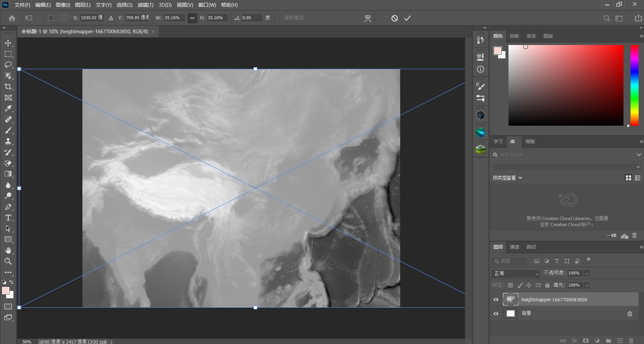The height and width of the screenshot is (344, 644).
Task: Select the Dodge tool
Action: [8, 196]
